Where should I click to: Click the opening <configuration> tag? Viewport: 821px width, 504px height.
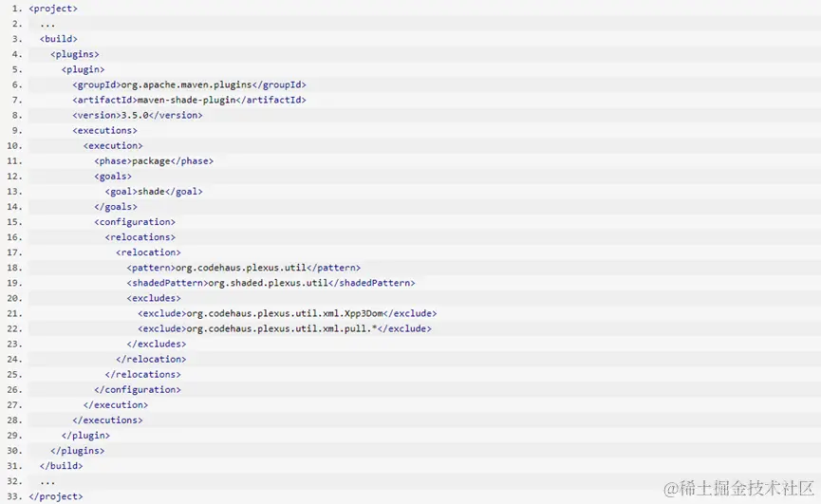click(135, 222)
